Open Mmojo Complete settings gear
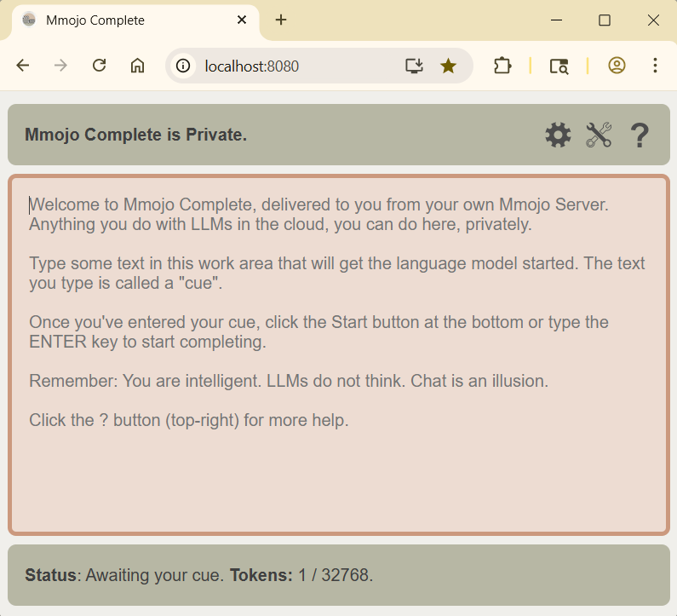Screen dimensions: 677x616 (x=558, y=135)
